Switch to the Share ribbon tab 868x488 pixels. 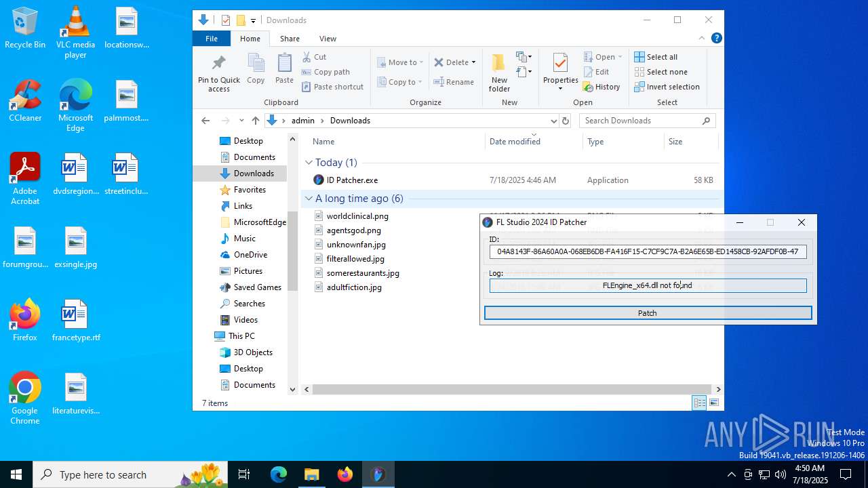pyautogui.click(x=290, y=39)
